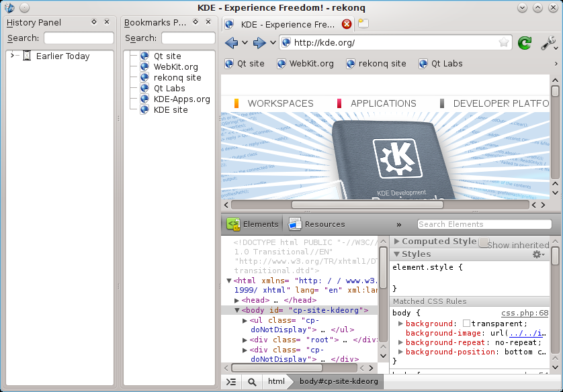Screen dimensions: 563x392
Task: Select html breadcrumb
Action: coord(276,381)
